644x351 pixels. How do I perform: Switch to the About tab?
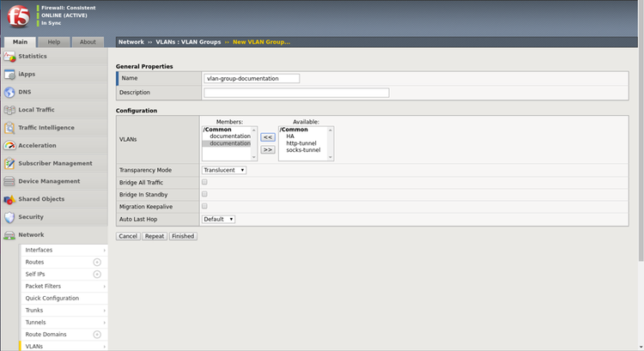click(x=88, y=41)
